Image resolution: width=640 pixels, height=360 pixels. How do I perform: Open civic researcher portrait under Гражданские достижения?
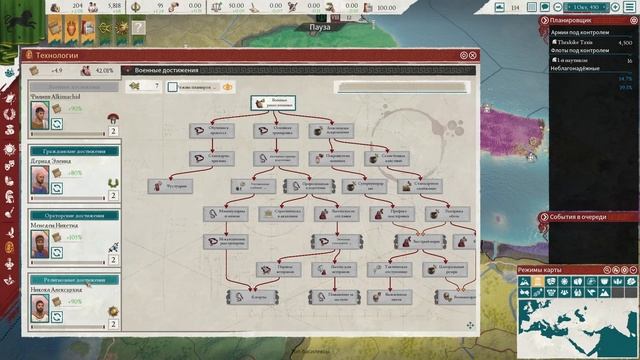[x=40, y=180]
